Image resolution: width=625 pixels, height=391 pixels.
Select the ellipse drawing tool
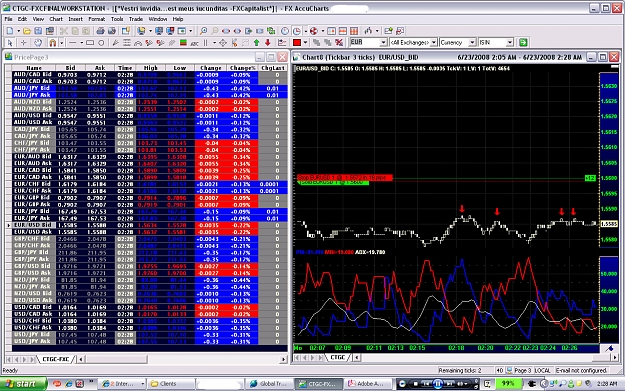[101, 42]
